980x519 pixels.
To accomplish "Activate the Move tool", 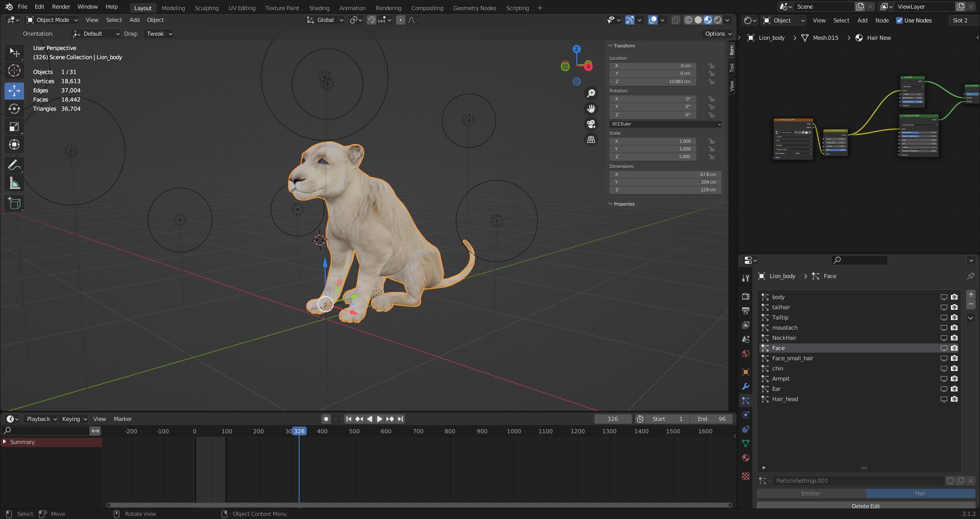I will pos(14,91).
